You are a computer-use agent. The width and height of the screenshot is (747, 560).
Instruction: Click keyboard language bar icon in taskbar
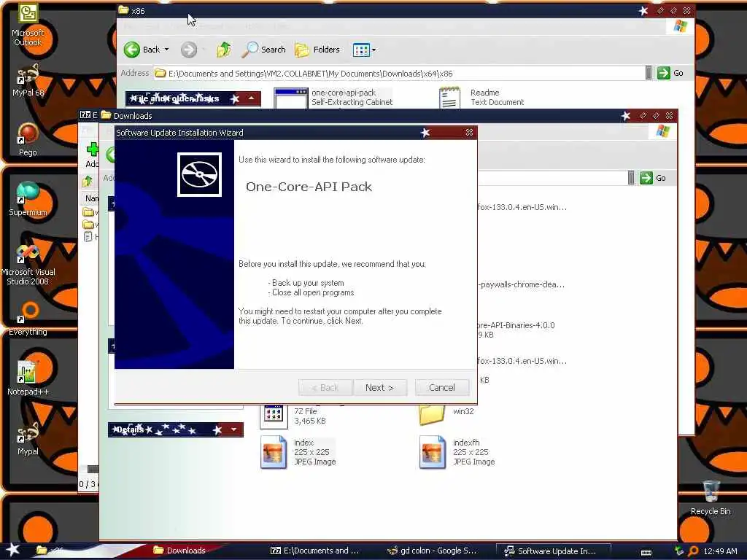(x=646, y=552)
